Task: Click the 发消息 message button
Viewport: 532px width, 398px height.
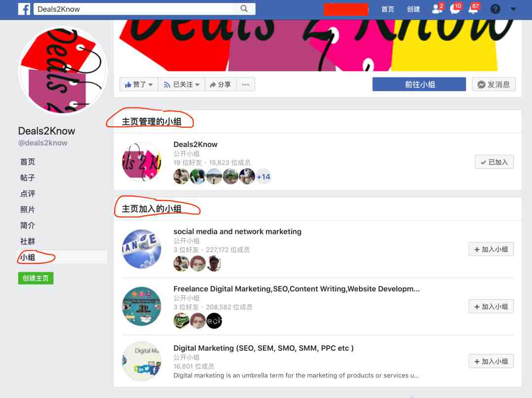Action: coord(494,84)
